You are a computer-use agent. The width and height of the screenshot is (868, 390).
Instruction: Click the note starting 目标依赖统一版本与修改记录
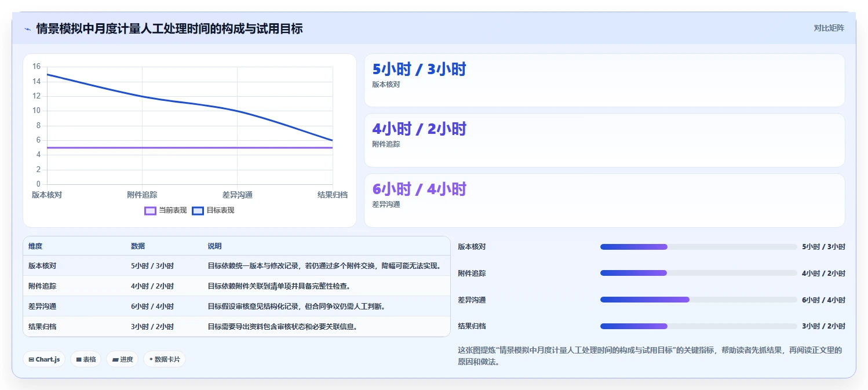point(326,266)
